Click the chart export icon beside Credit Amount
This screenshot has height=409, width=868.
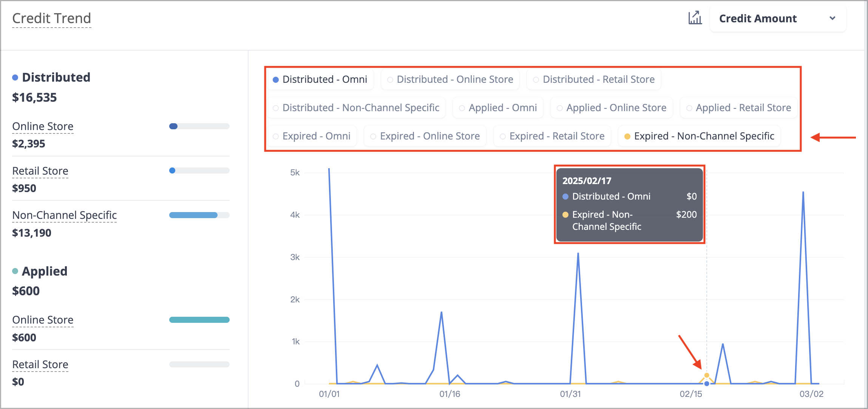[x=695, y=18]
